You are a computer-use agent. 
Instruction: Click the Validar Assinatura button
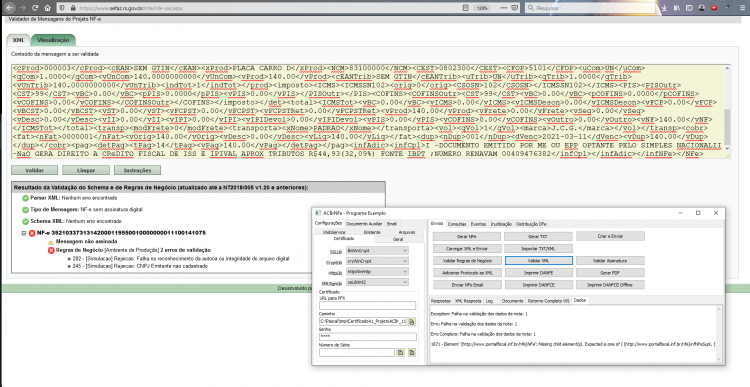(x=610, y=261)
